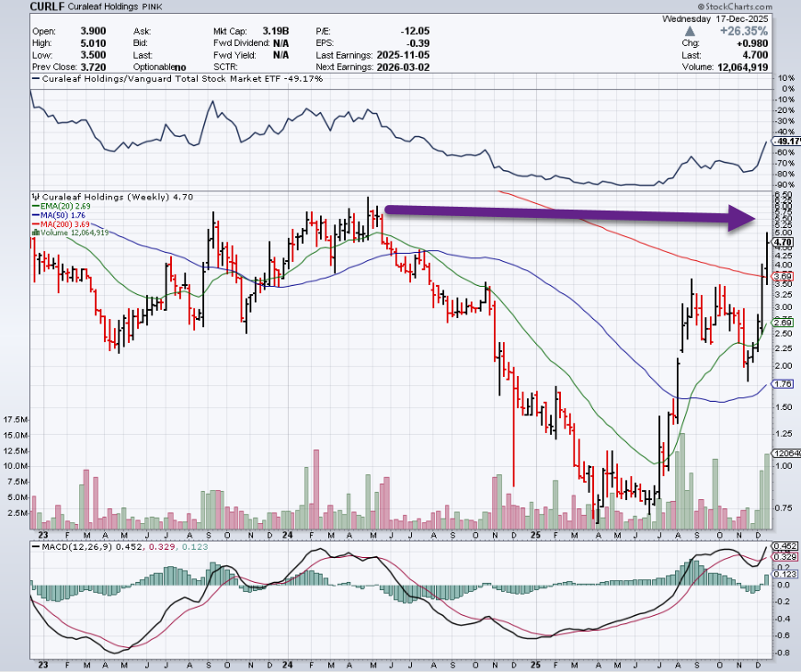Click the CURLF ticker symbol
801x672 pixels.
click(x=45, y=6)
